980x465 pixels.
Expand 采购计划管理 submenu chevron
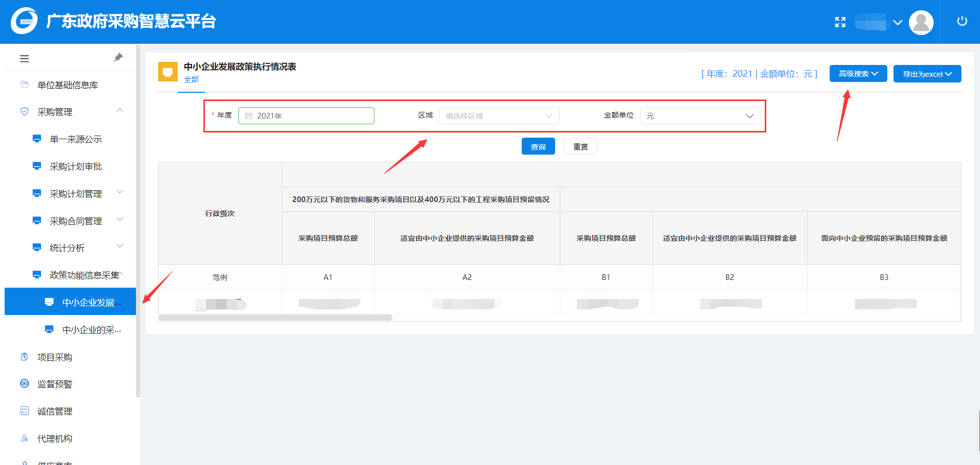click(120, 192)
